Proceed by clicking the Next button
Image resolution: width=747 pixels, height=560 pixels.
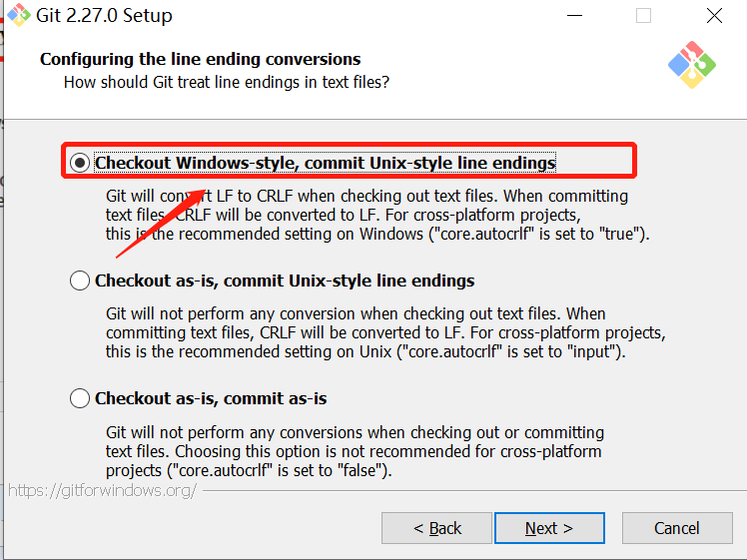(549, 528)
